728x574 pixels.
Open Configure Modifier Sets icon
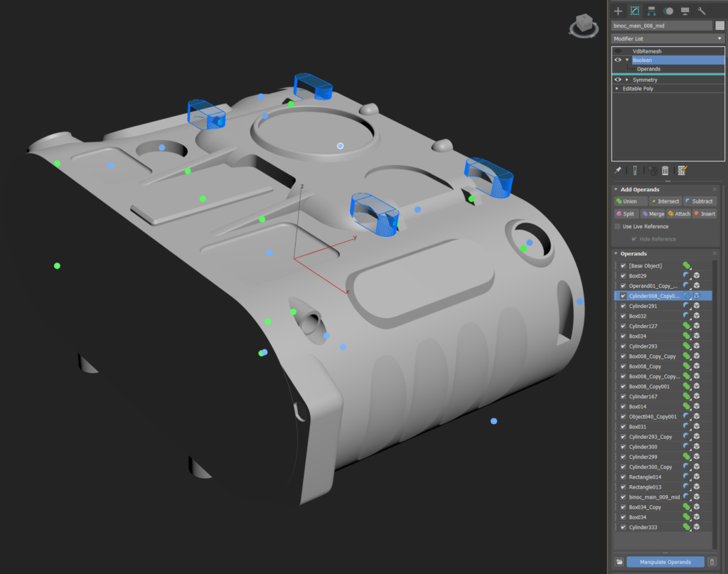click(682, 171)
